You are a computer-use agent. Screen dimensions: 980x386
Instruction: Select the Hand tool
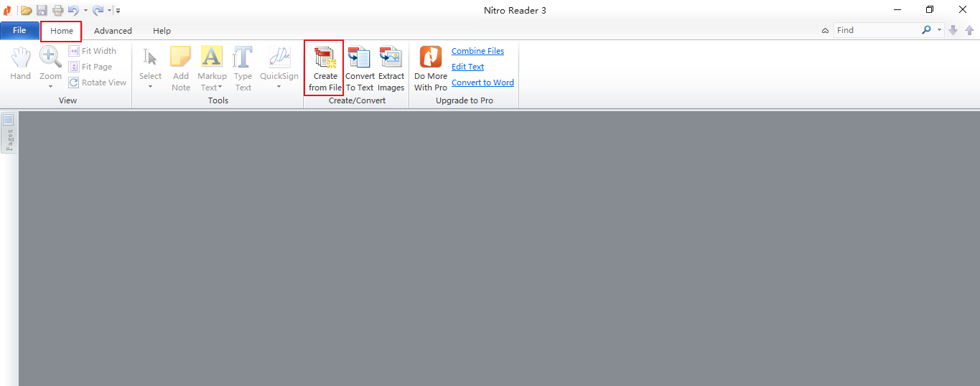point(21,63)
